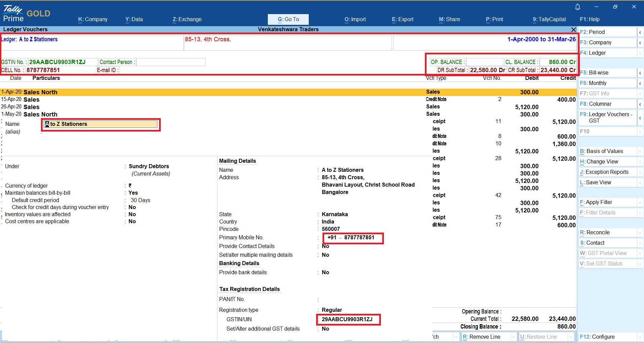Image resolution: width=644 pixels, height=343 pixels.
Task: Toggle the Provide bank details option
Action: click(x=325, y=273)
